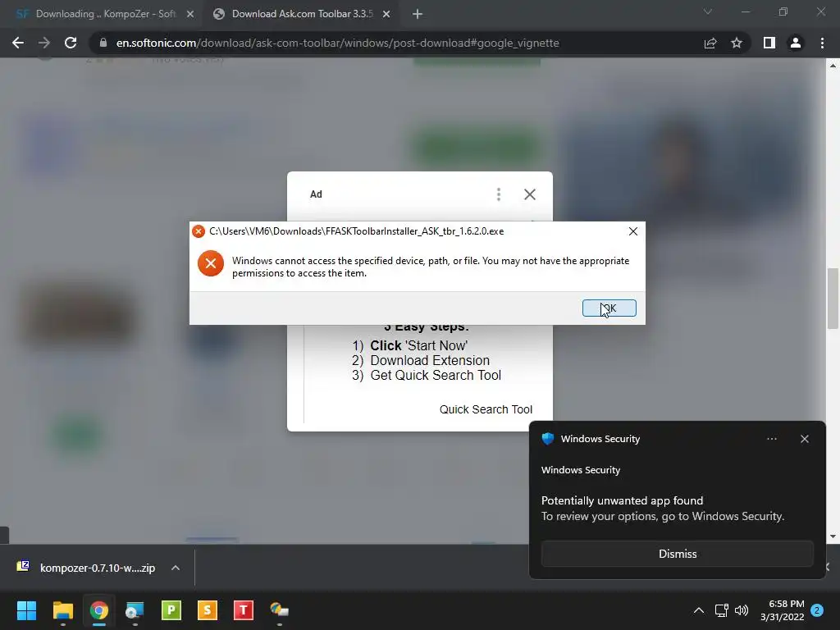This screenshot has width=840, height=630.
Task: Close the Ask.com Toolbar tab
Action: [386, 15]
